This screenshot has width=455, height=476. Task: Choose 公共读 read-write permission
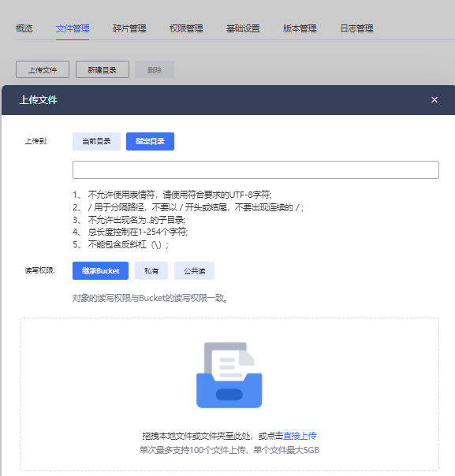(195, 270)
